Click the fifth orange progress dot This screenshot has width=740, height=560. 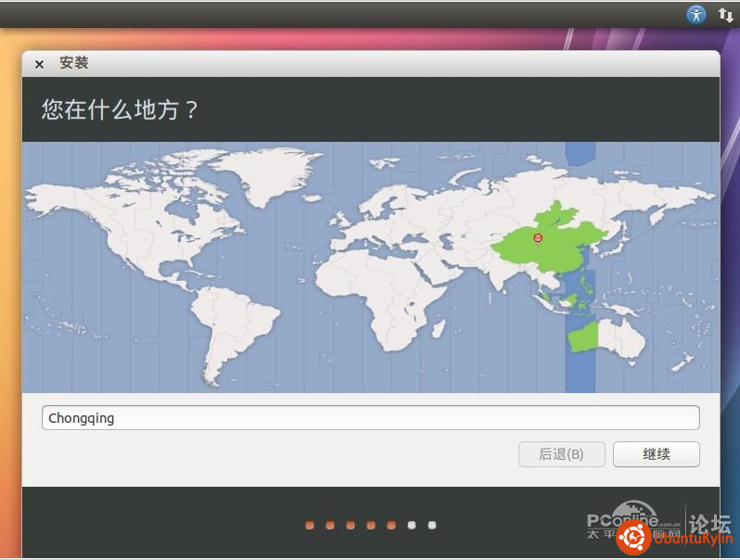click(391, 526)
